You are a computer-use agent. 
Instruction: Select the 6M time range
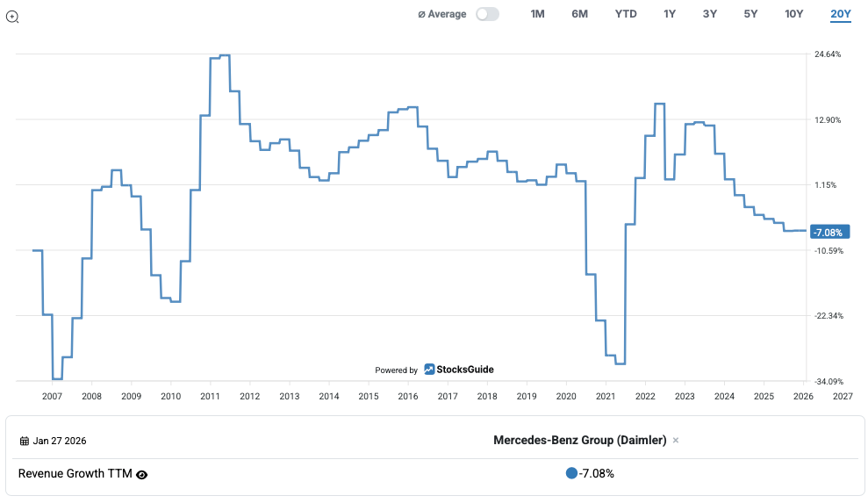(x=579, y=14)
